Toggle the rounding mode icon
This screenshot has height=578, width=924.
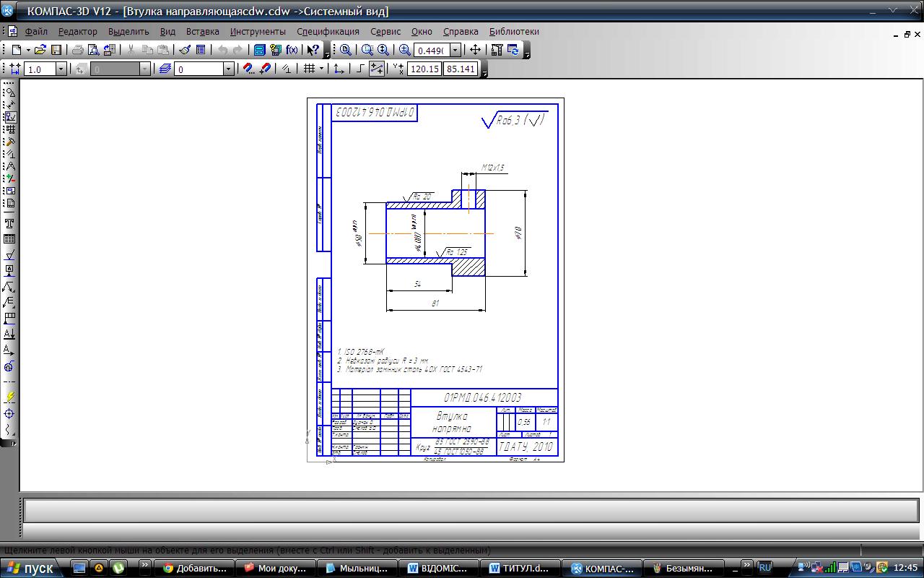[377, 69]
